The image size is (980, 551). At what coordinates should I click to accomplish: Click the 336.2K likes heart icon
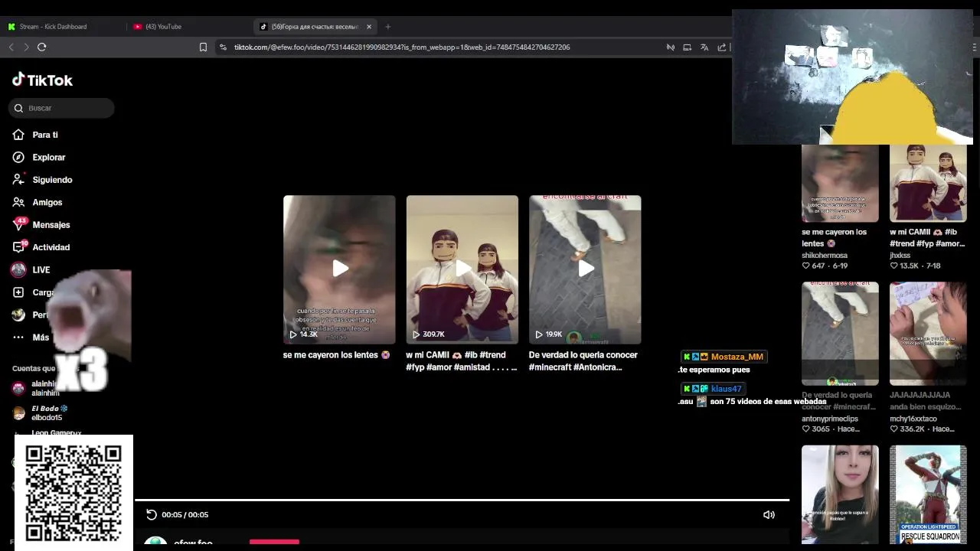(x=893, y=429)
